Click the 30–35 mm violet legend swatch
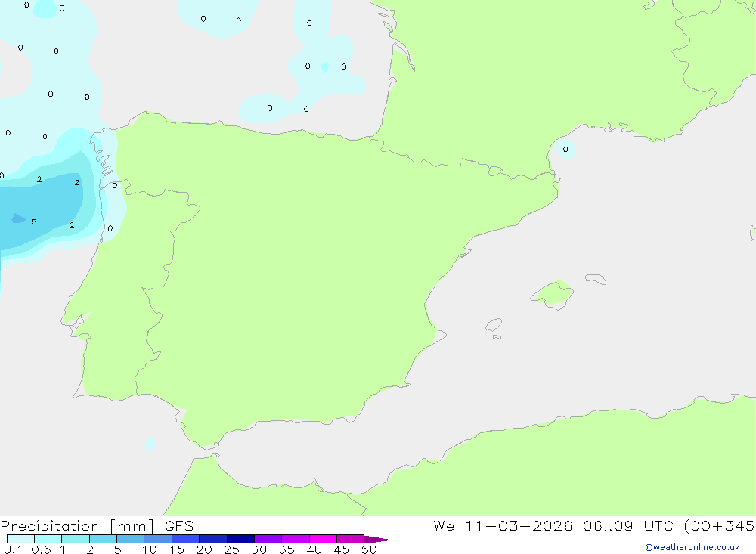756x554 pixels. [x=268, y=539]
